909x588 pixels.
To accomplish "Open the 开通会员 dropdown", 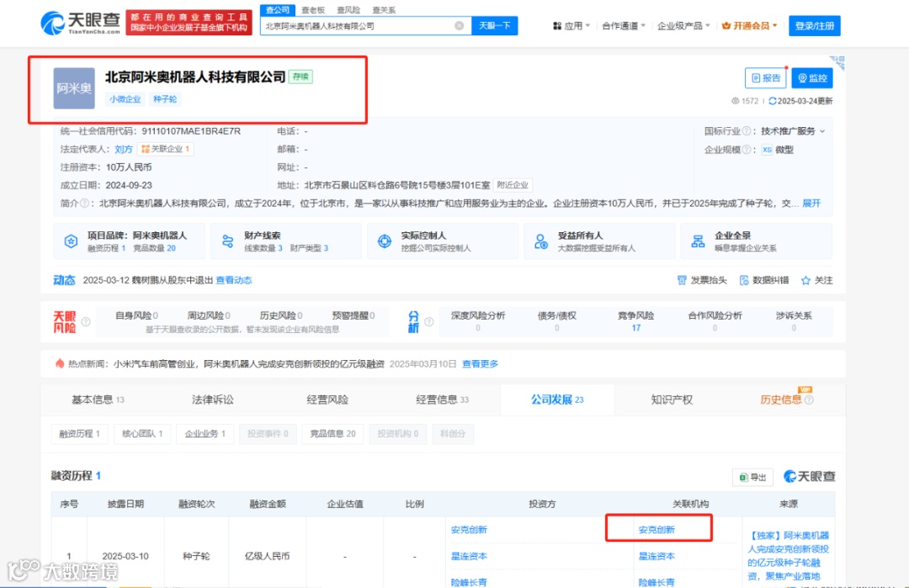I will click(750, 25).
